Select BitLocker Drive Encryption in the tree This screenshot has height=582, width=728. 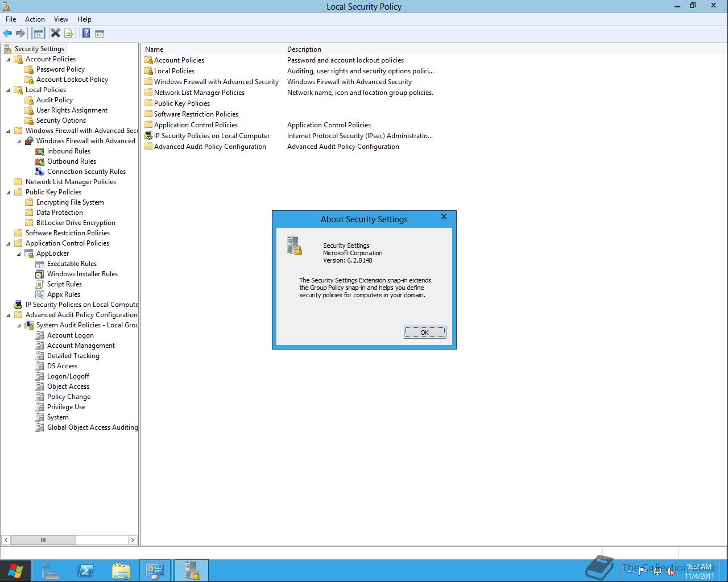coord(76,223)
